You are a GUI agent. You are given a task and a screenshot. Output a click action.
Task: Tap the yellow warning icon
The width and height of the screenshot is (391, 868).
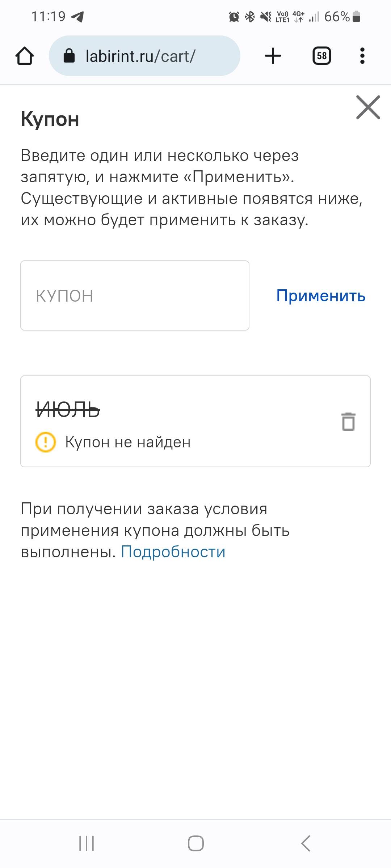pos(46,442)
